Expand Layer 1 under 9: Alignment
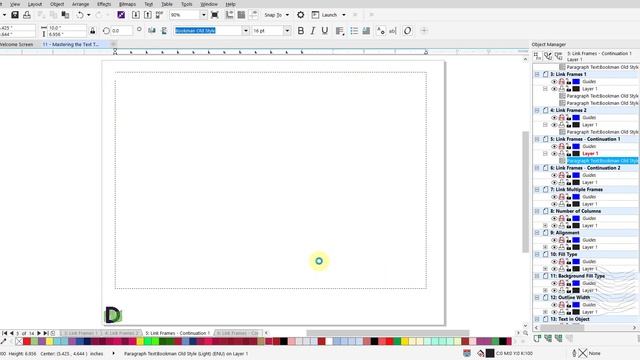The width and height of the screenshot is (640, 360). point(545,247)
